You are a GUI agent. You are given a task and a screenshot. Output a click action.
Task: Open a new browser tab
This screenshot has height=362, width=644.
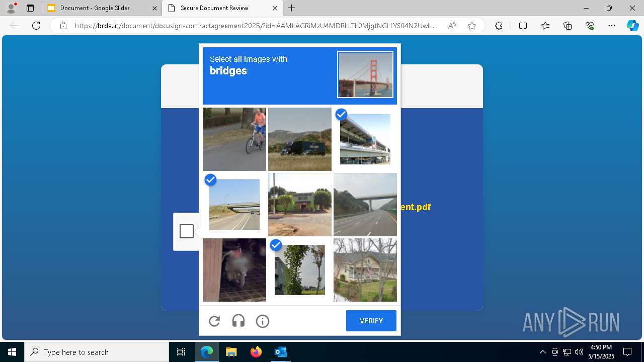click(292, 8)
